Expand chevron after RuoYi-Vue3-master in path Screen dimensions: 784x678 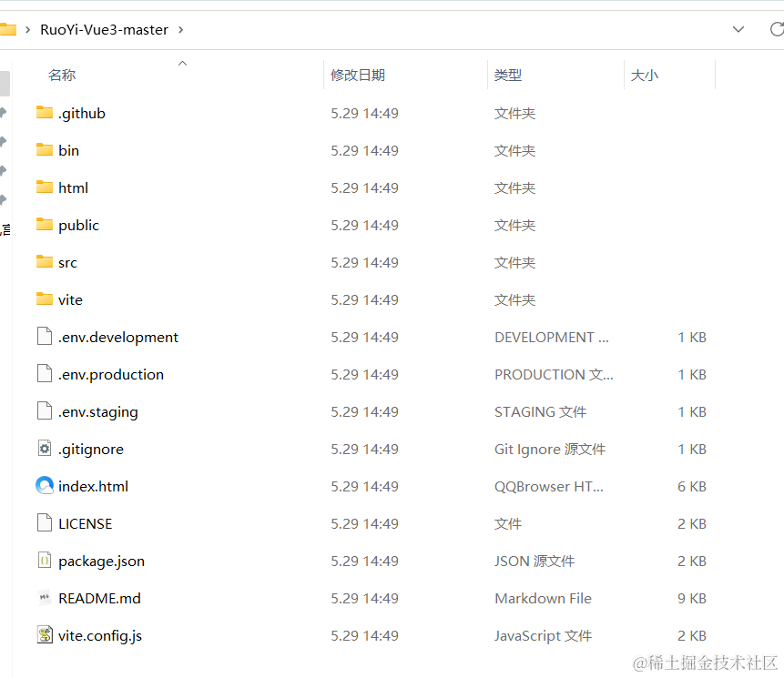point(180,29)
